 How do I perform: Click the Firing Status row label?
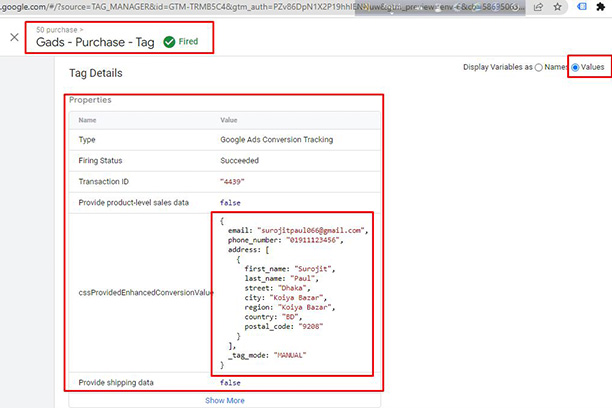100,160
